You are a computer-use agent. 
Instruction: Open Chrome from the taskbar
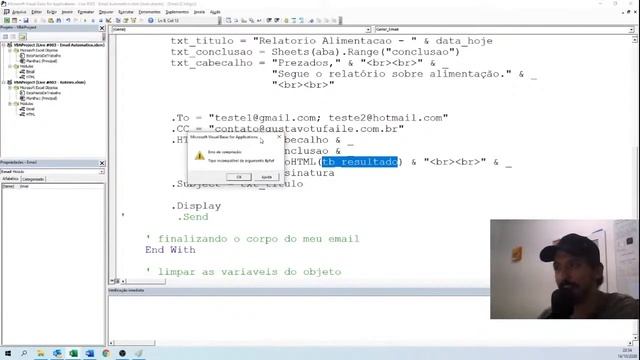tap(106, 353)
